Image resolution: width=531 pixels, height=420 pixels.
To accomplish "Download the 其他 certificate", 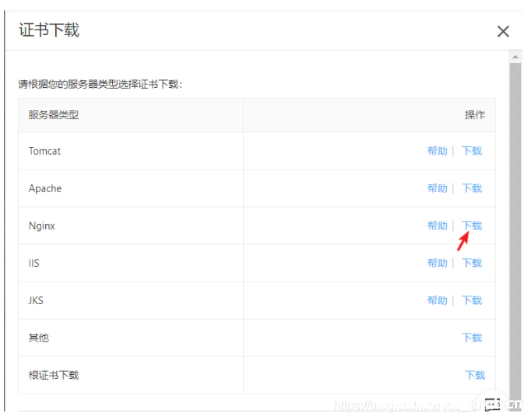I will [472, 338].
